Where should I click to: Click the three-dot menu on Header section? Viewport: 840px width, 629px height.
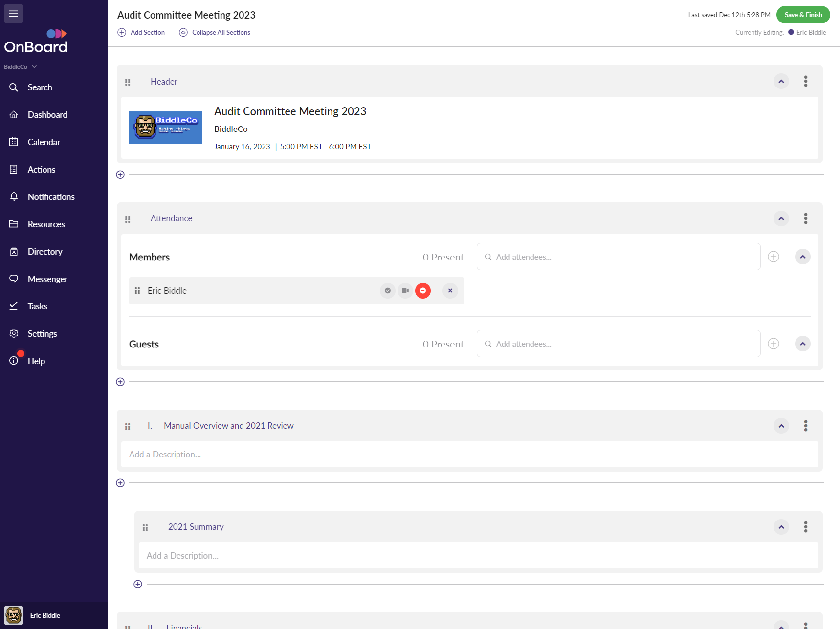pyautogui.click(x=805, y=81)
